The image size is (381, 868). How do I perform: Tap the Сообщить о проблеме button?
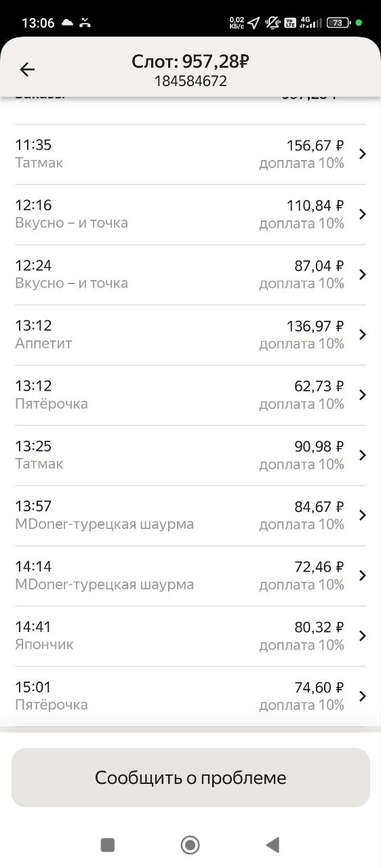pos(190,778)
